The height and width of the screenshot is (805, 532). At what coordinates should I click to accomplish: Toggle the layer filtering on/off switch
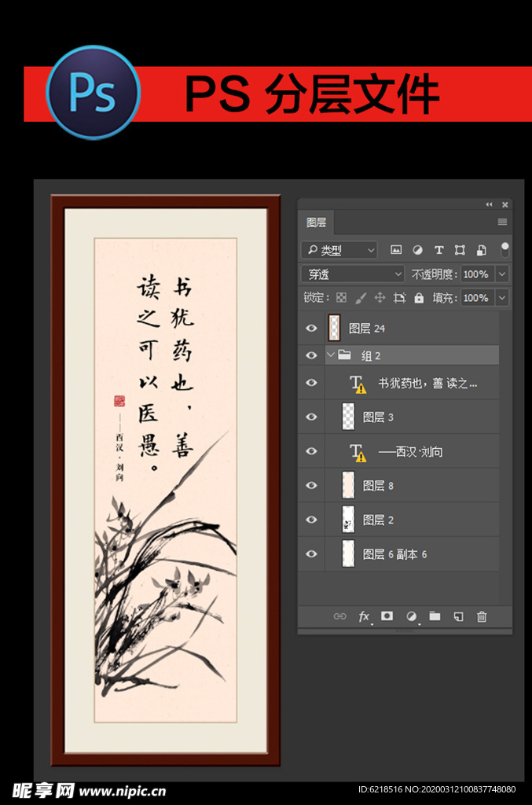click(504, 249)
